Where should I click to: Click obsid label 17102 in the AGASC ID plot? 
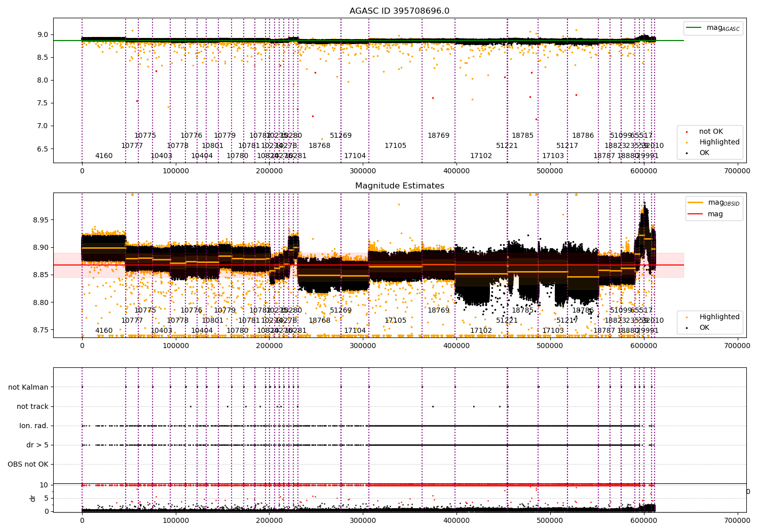(x=481, y=156)
